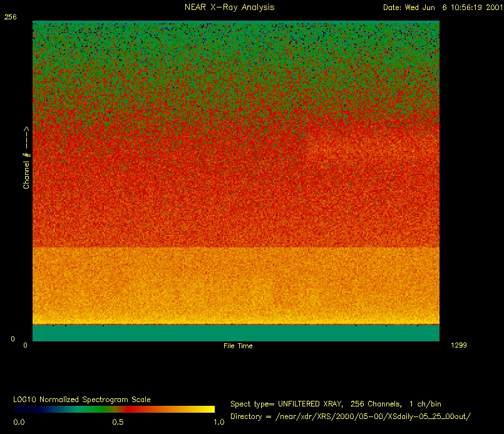The width and height of the screenshot is (504, 434).
Task: Click the vertical Channel # axis label
Action: click(x=26, y=158)
